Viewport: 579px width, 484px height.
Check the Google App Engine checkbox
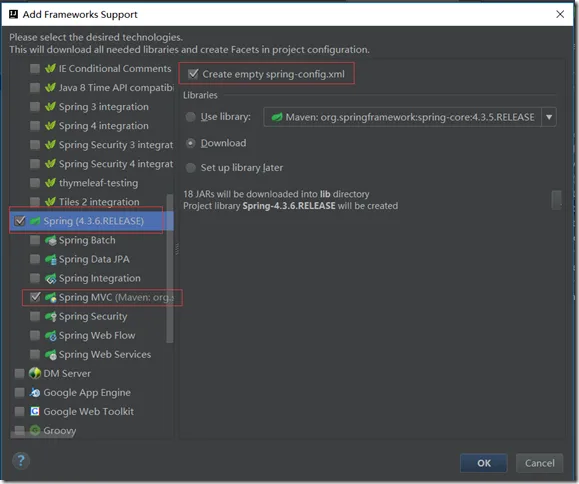pos(19,392)
